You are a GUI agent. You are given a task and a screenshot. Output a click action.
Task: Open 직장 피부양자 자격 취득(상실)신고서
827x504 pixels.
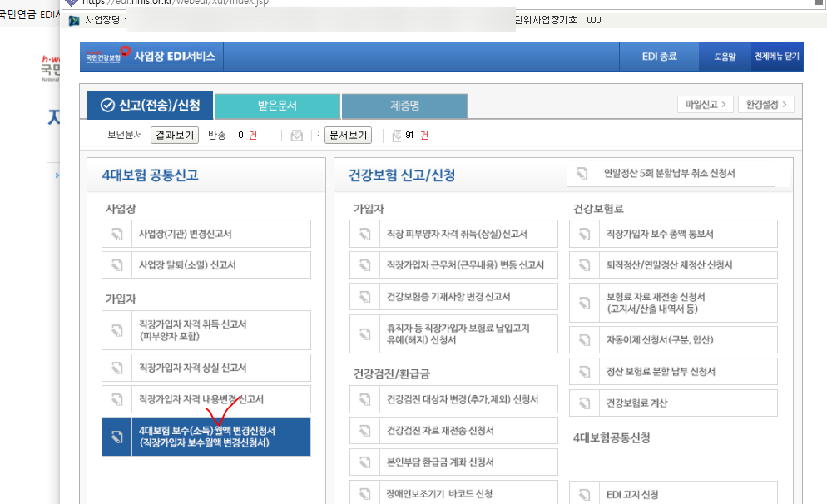454,234
